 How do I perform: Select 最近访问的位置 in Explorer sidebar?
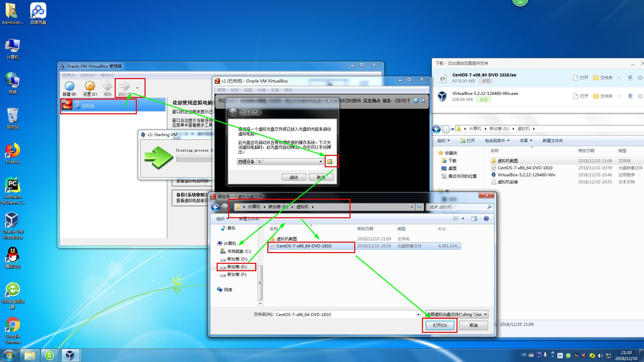click(459, 176)
